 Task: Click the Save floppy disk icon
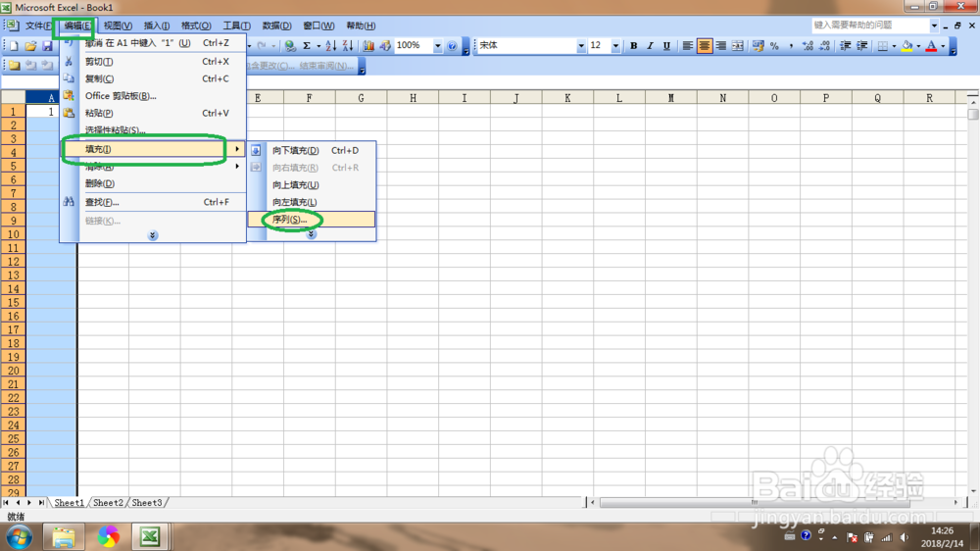pos(47,46)
